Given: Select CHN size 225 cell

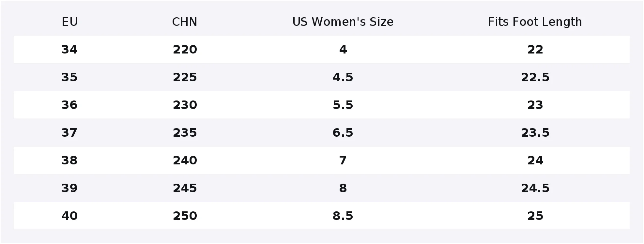Looking at the screenshot, I should pos(185,77).
